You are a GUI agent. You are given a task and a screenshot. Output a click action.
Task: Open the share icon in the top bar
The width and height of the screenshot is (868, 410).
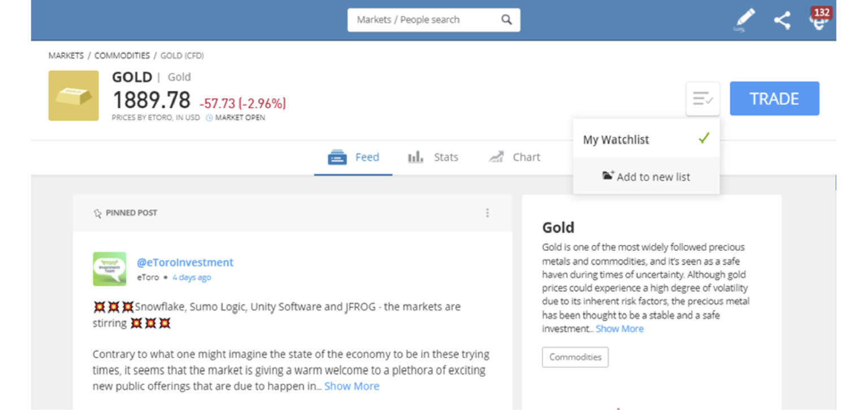point(783,19)
